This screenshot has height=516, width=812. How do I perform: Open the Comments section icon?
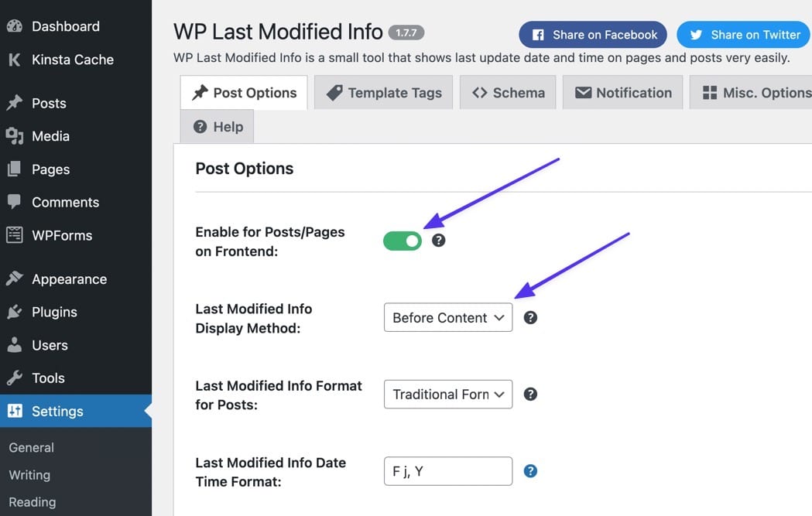(14, 202)
